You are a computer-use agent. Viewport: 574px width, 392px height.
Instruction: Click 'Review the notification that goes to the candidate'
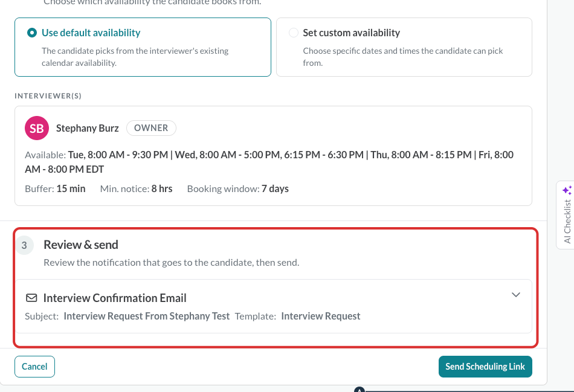pos(172,262)
